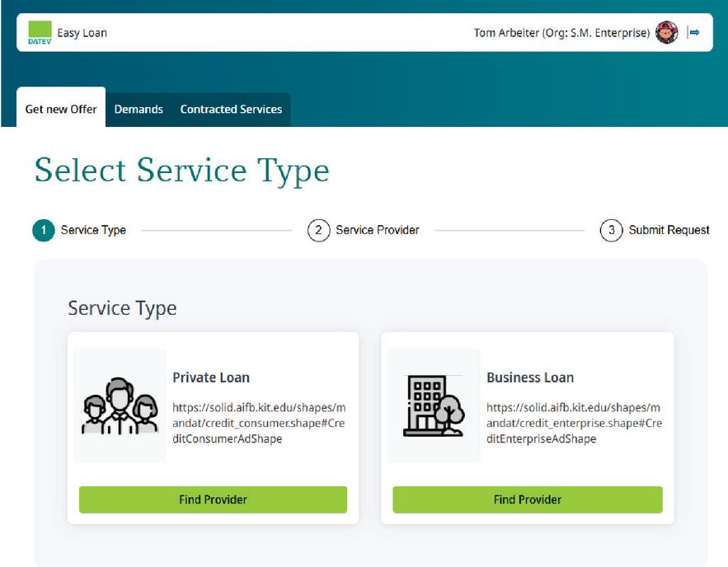The height and width of the screenshot is (567, 728).
Task: Switch to the Demands tab
Action: coord(139,109)
